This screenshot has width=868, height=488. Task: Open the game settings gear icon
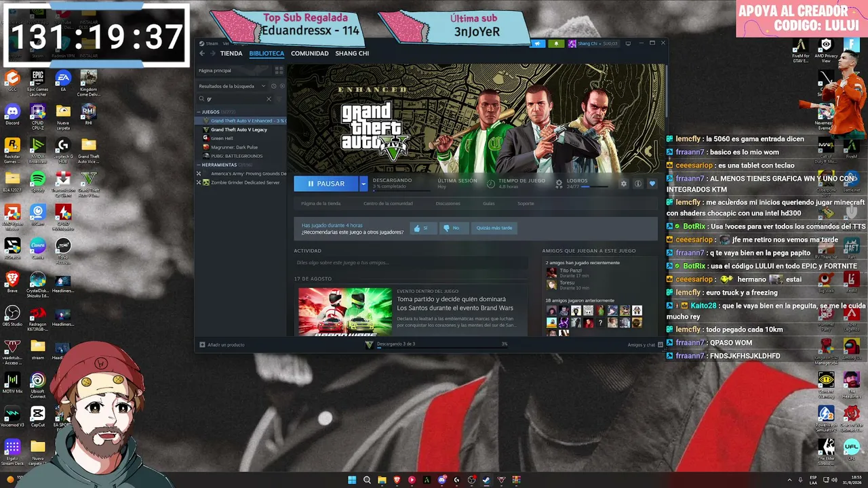coord(624,184)
